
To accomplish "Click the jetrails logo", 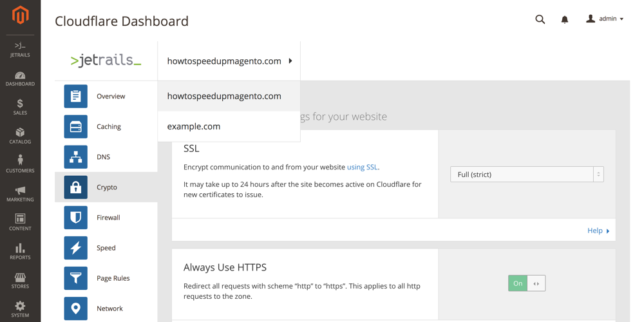I will click(x=106, y=61).
